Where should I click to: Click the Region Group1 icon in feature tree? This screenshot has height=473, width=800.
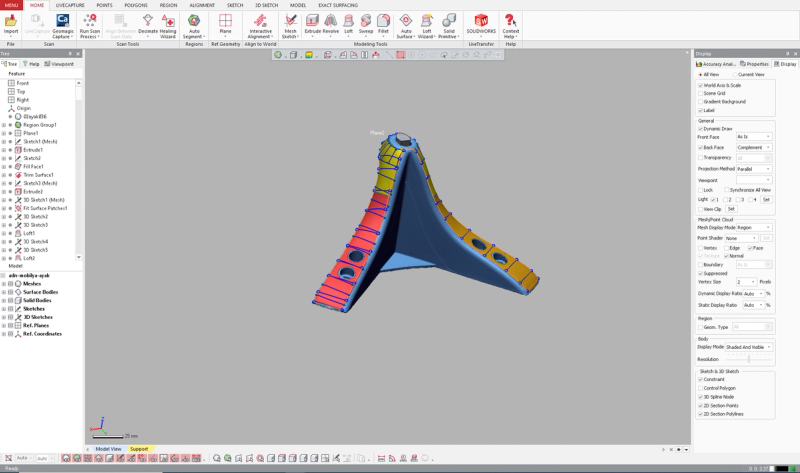point(18,125)
